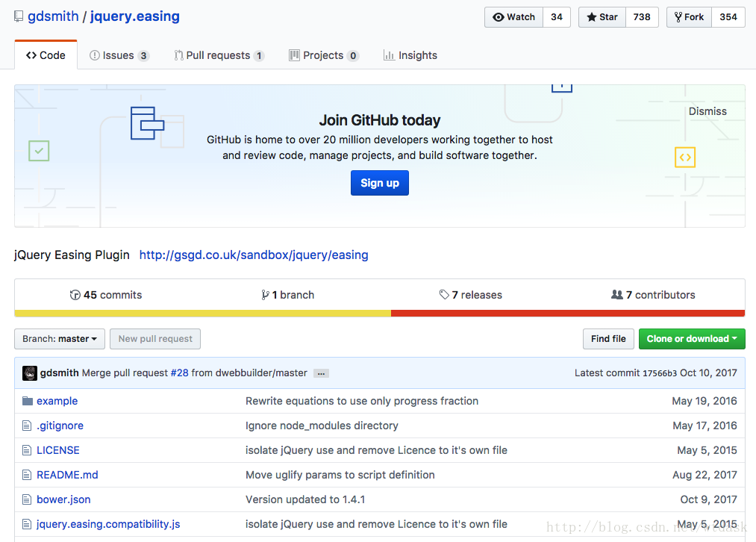
Task: Open commit 'Rewrite equations to use only progress fraction'
Action: 362,401
